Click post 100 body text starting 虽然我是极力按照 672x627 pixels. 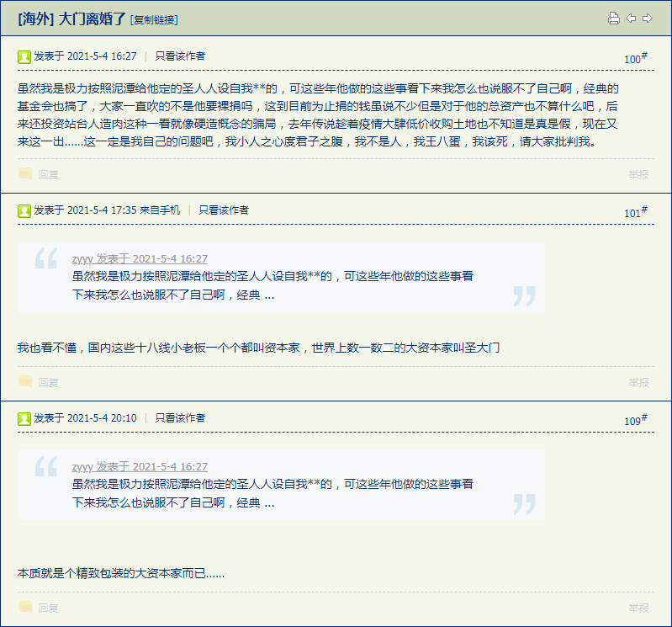[x=318, y=115]
